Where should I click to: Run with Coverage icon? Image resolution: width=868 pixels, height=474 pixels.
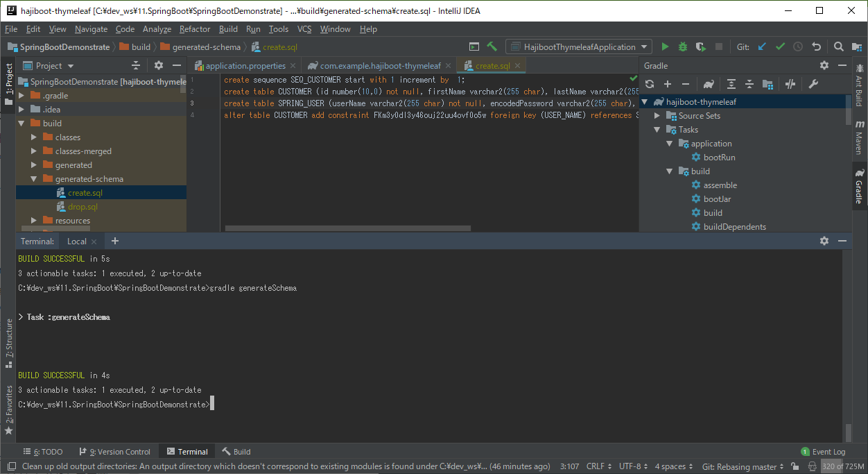click(x=701, y=46)
